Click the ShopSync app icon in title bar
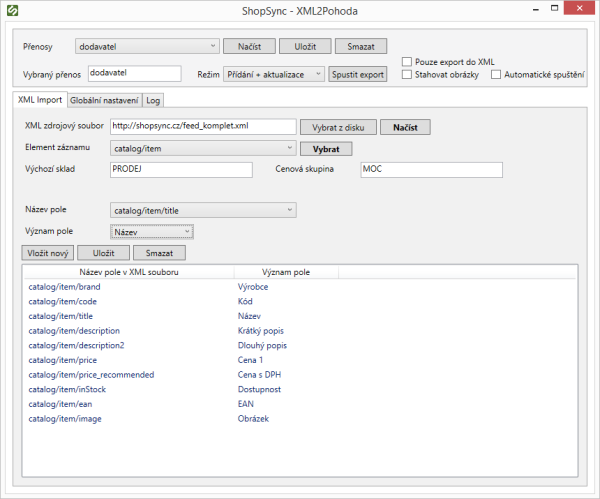600x499 pixels. (13, 11)
